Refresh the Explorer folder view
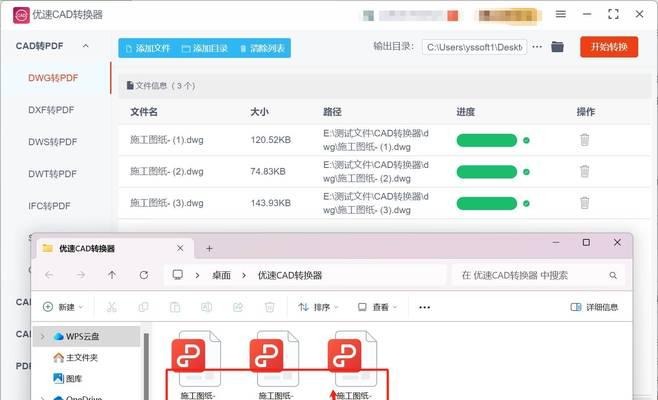The width and height of the screenshot is (658, 400). point(144,275)
